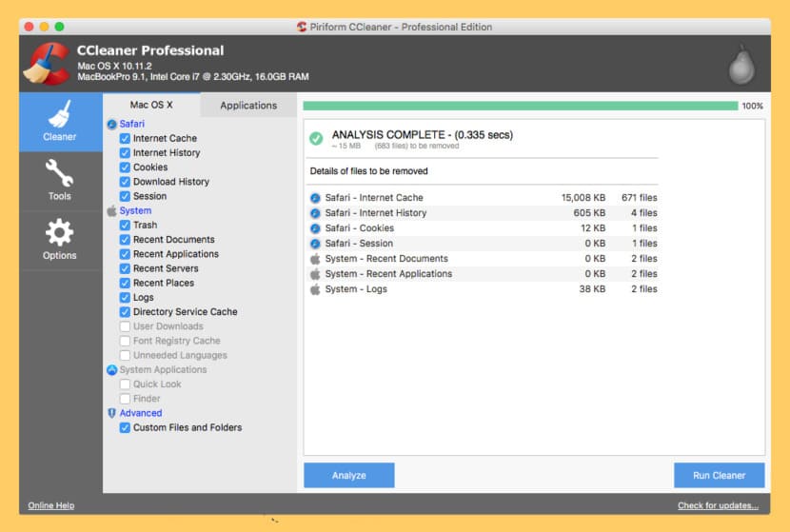The height and width of the screenshot is (532, 790).
Task: Click the CCleaner logo in header
Action: tap(47, 64)
